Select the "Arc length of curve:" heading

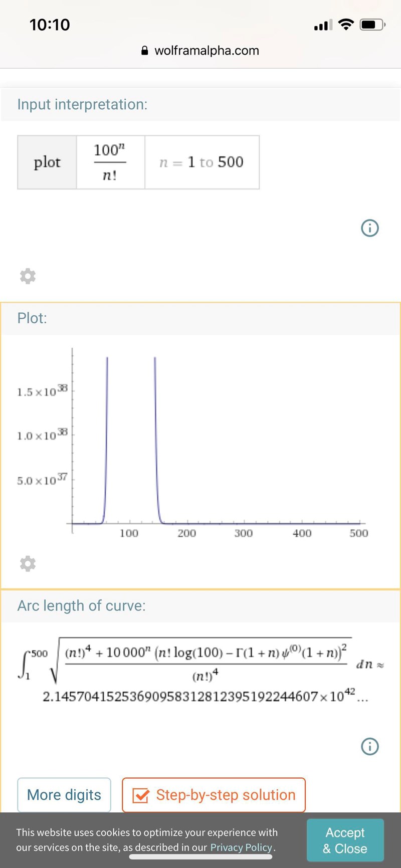[81, 605]
